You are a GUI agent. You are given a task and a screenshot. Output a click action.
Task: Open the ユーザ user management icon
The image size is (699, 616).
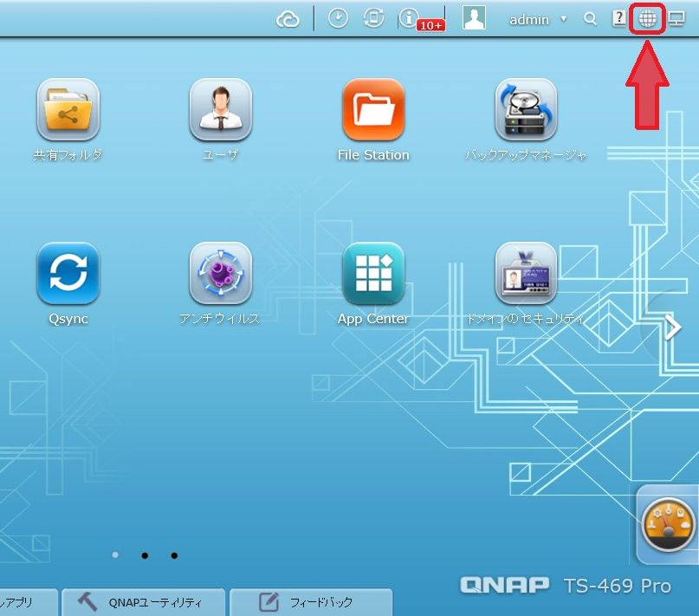(221, 110)
